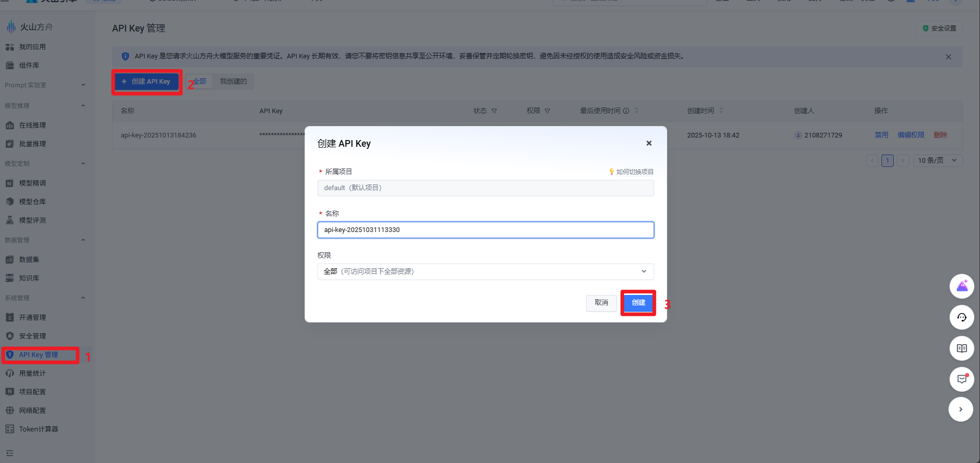Collapse the sidebar using bottom-left menu icon
980x463 pixels.
click(10, 453)
